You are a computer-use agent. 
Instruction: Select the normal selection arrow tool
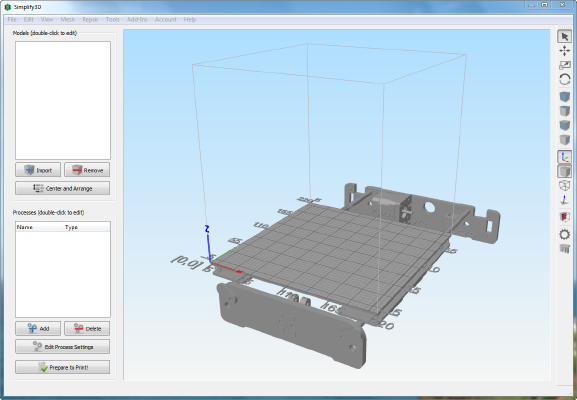click(564, 36)
